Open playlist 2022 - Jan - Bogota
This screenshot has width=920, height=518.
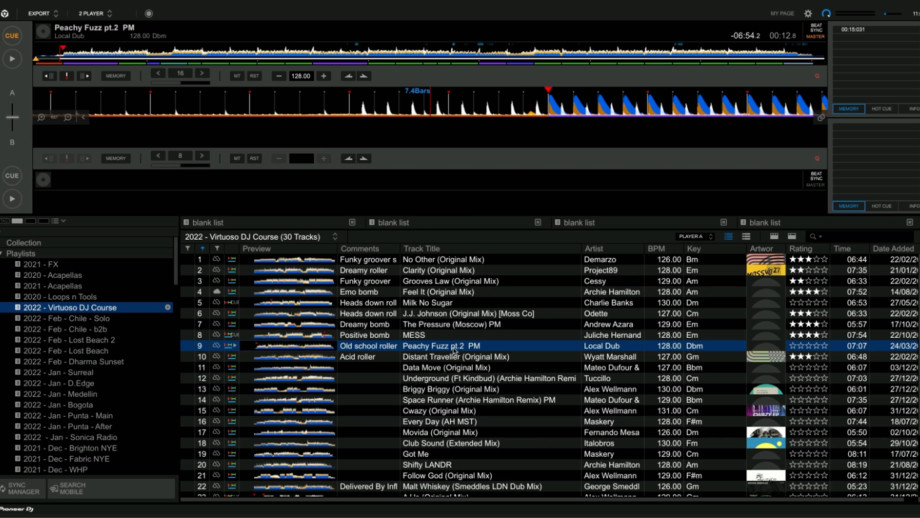(58, 405)
